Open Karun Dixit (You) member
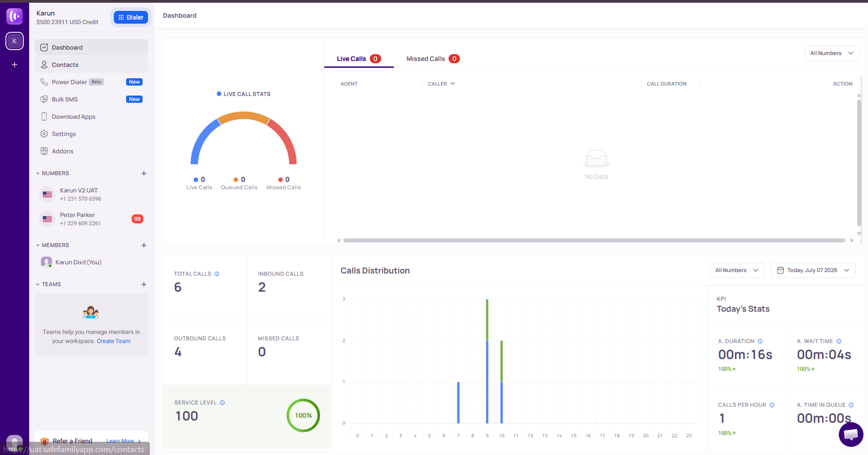The height and width of the screenshot is (455, 868). (x=91, y=262)
